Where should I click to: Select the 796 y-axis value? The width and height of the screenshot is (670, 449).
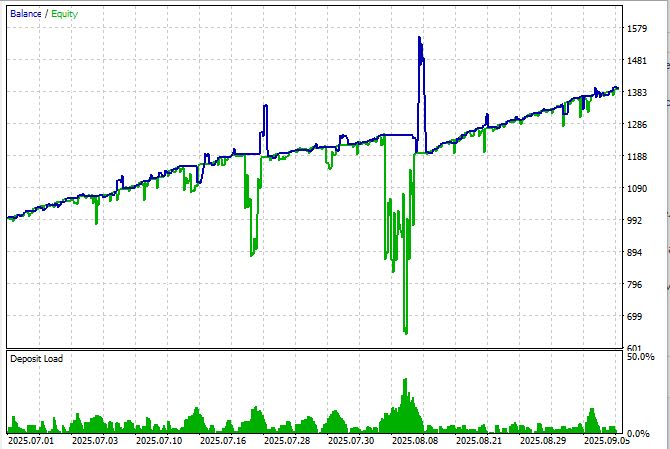[x=634, y=285]
